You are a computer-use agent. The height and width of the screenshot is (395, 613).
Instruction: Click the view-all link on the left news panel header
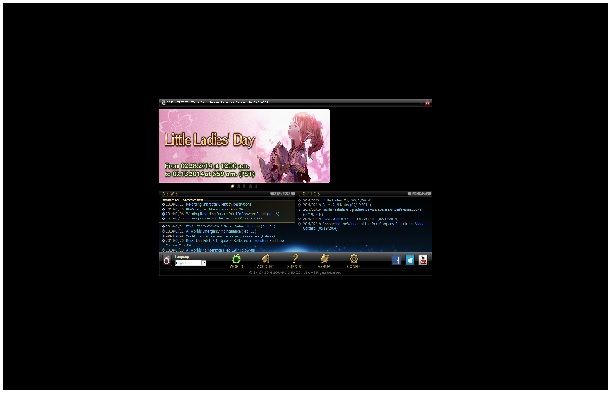(283, 194)
